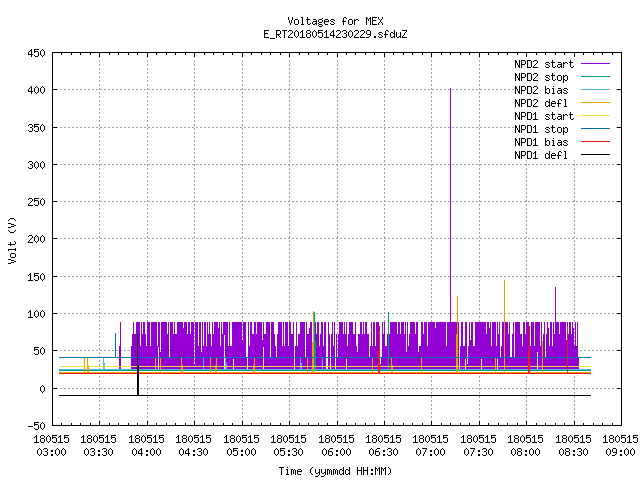
Task: Click the y-axis tick value 50
Action: [x=40, y=351]
